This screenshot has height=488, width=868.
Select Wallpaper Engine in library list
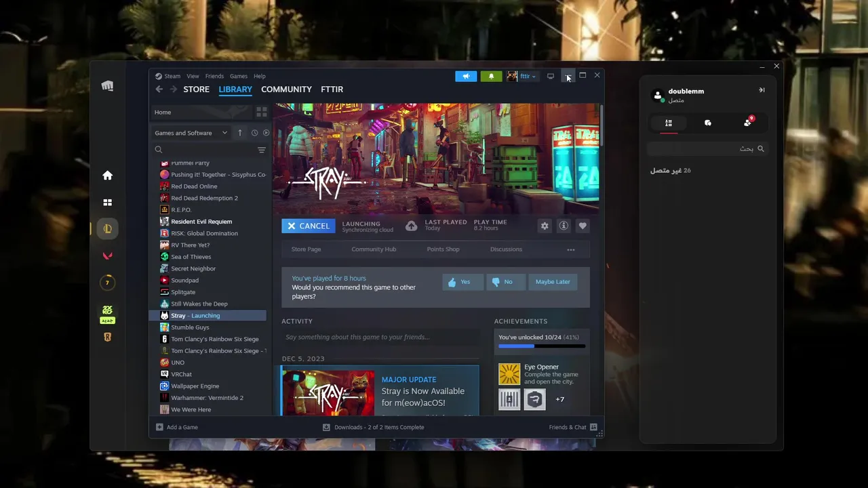pyautogui.click(x=195, y=386)
